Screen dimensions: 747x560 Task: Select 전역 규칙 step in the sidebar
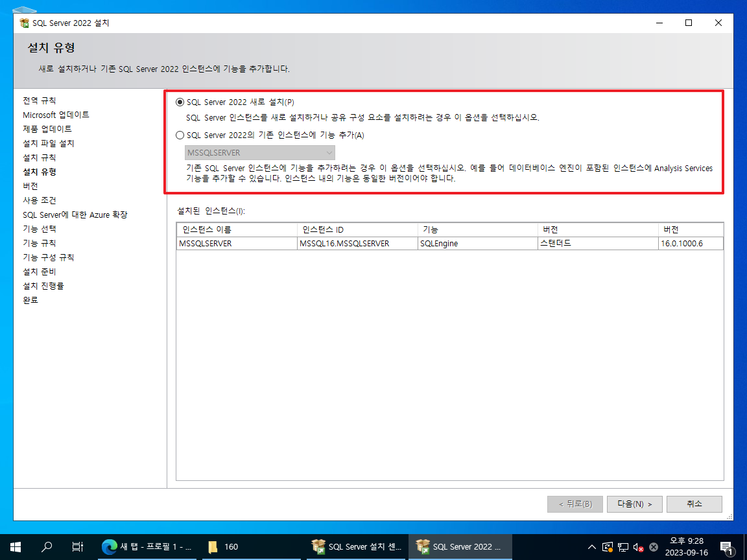40,100
